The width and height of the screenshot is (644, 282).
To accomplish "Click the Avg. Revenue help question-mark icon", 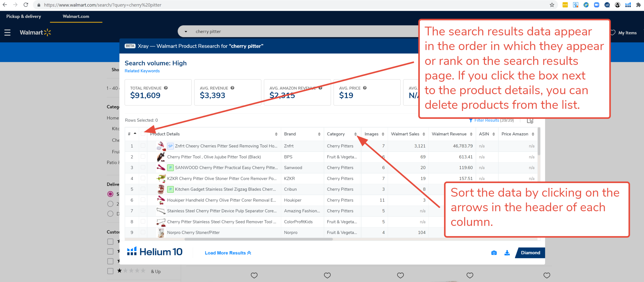I will pos(232,88).
